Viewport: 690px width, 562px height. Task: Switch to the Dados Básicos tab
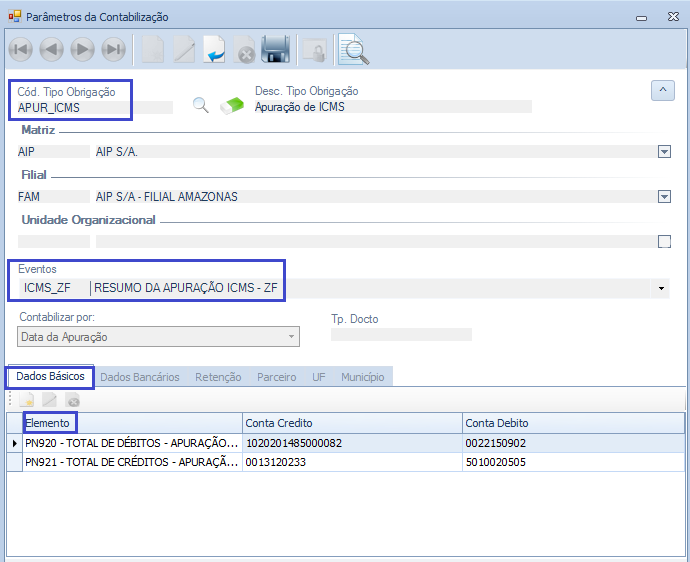[x=50, y=376]
